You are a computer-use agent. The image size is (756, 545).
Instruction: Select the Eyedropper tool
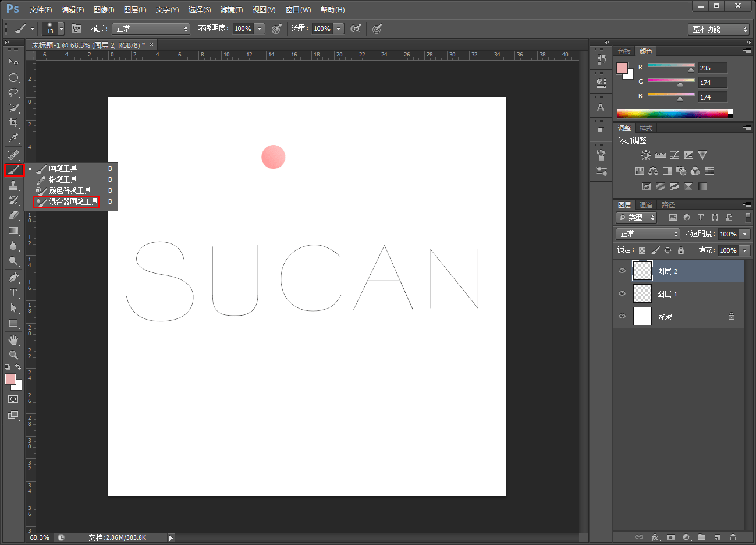click(13, 138)
